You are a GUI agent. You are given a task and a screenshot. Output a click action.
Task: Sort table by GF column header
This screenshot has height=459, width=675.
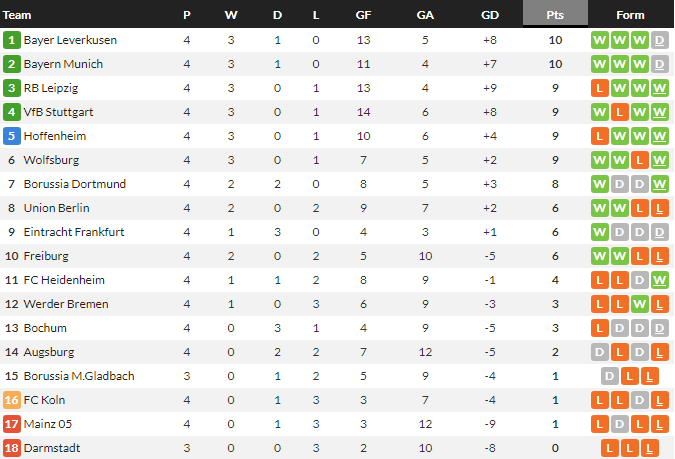363,15
